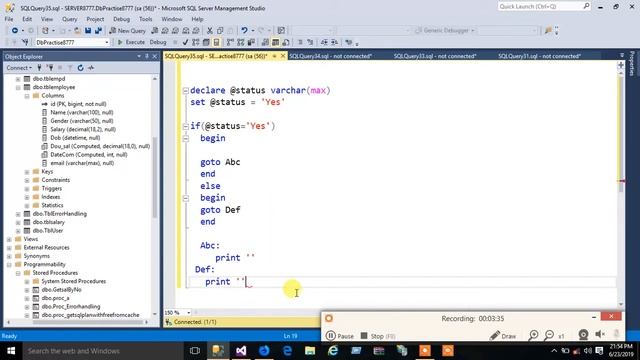Click the Connect dropdown in Object Explorer
This screenshot has width=640, height=360.
pyautogui.click(x=19, y=68)
